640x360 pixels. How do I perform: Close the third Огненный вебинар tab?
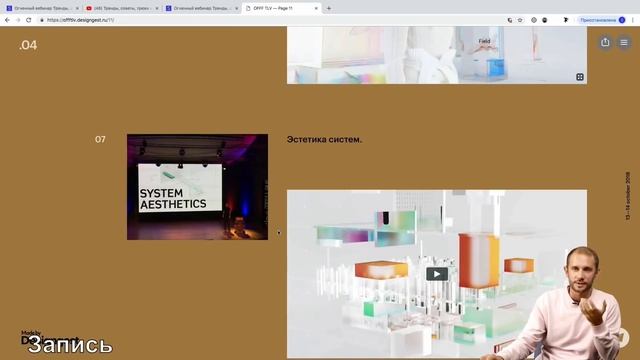(x=236, y=8)
